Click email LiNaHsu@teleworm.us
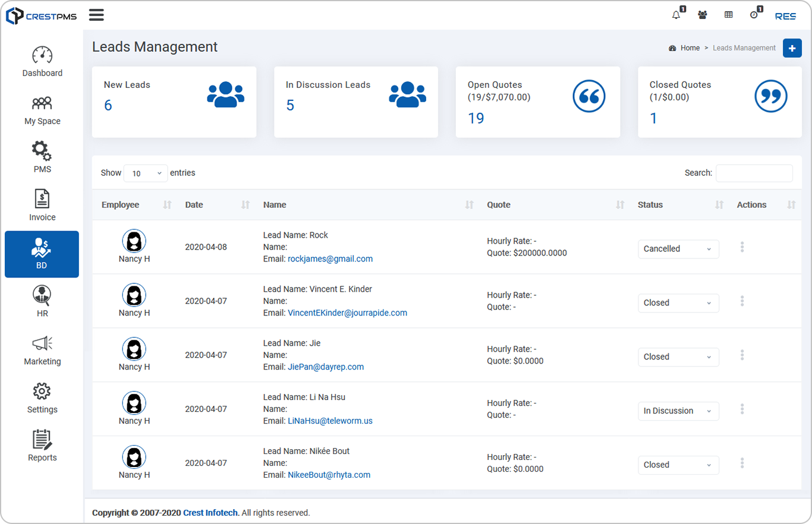 pos(330,421)
